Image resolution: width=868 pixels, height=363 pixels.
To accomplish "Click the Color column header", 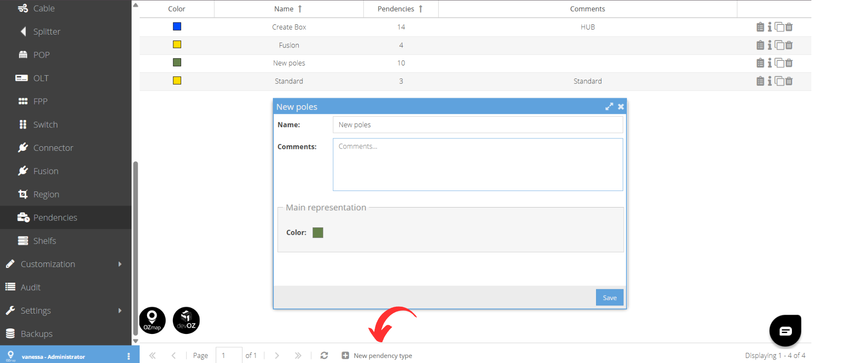I will (177, 9).
